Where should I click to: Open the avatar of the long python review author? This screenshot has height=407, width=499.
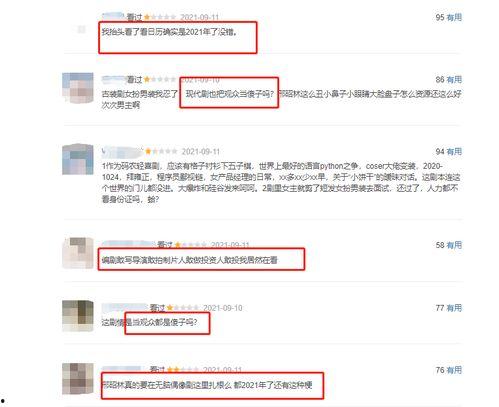78,159
